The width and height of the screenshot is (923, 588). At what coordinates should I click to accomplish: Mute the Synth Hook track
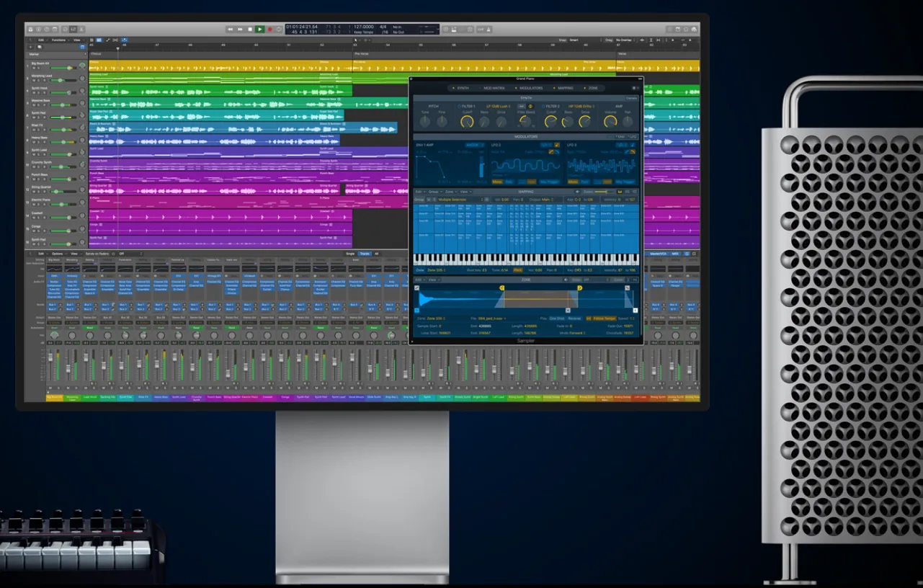(x=34, y=93)
